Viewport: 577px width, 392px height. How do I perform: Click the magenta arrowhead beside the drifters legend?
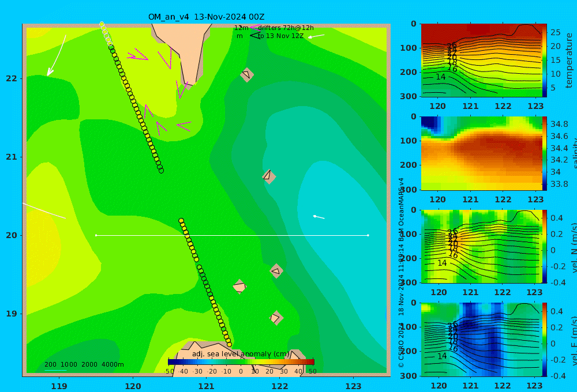click(254, 27)
